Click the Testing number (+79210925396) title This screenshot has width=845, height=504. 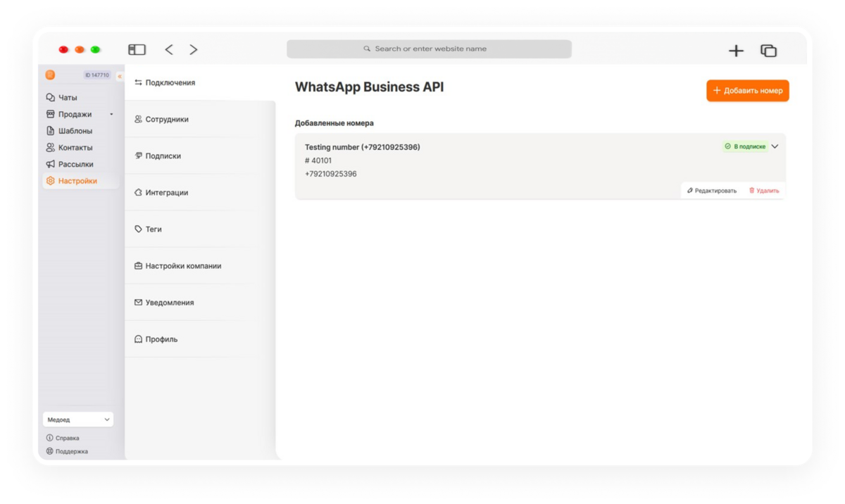363,147
